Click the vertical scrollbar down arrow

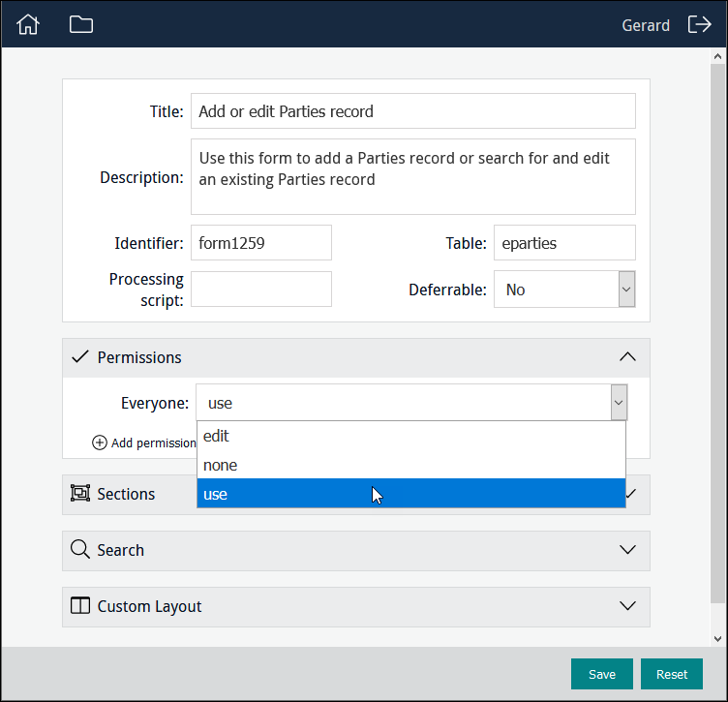click(717, 638)
